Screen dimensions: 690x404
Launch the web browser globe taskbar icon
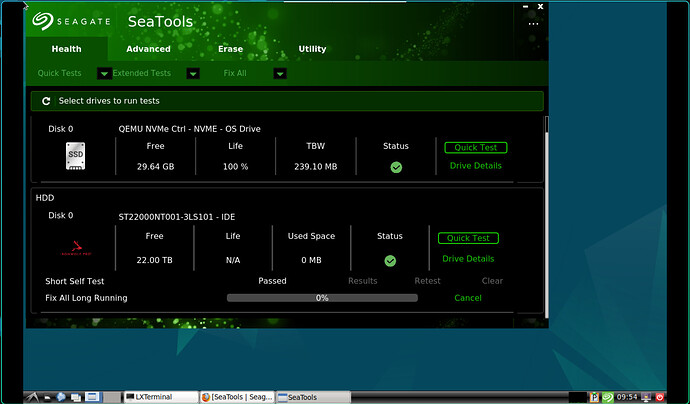(61, 397)
